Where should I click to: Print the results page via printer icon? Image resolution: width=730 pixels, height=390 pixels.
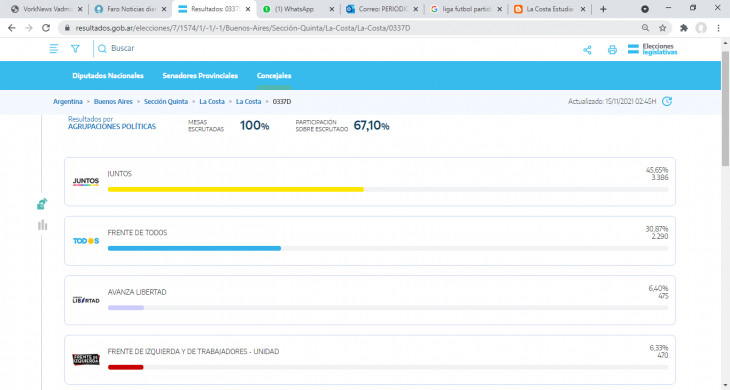(x=612, y=50)
